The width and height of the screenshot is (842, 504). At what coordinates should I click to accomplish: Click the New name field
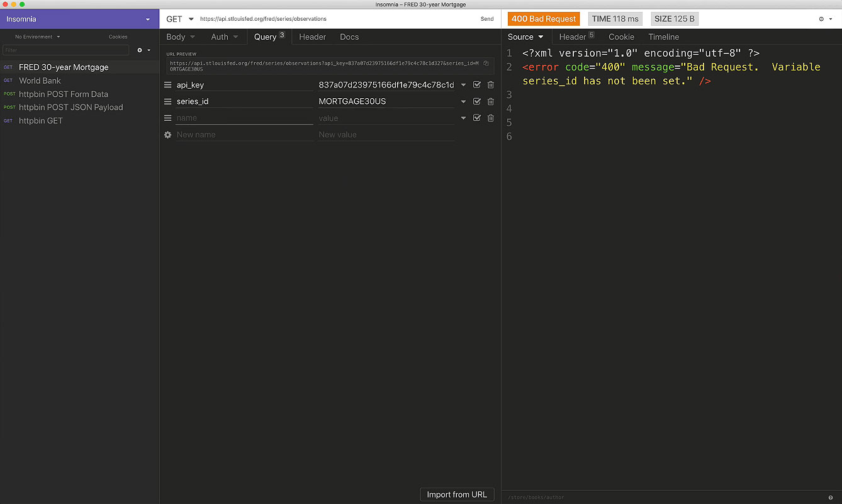click(x=244, y=135)
